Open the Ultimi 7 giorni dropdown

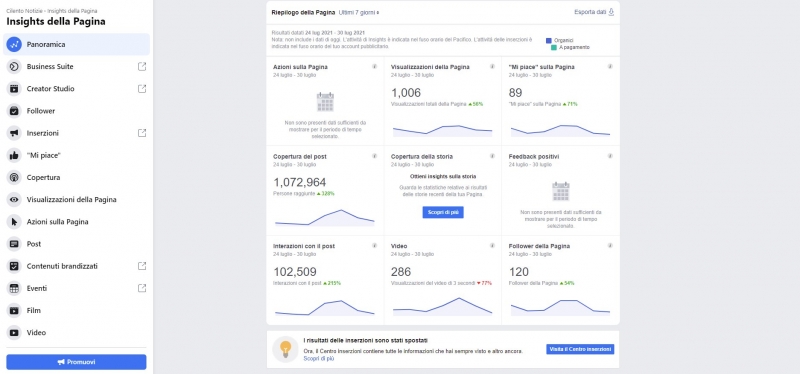pyautogui.click(x=359, y=12)
